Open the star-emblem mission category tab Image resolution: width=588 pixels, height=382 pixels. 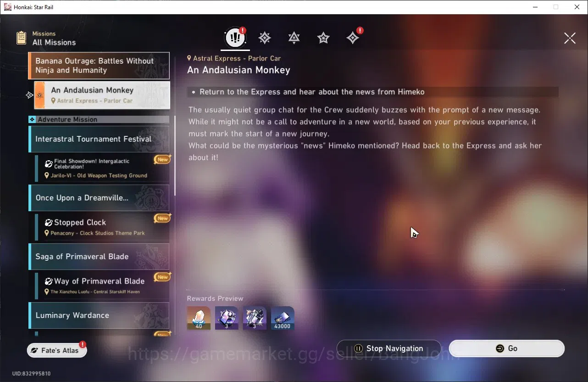click(323, 38)
